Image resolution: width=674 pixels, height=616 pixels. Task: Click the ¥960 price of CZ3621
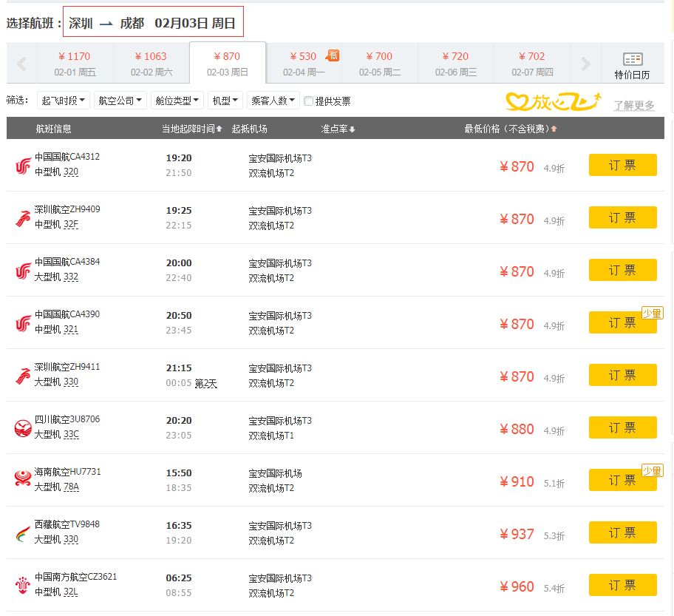click(x=517, y=586)
